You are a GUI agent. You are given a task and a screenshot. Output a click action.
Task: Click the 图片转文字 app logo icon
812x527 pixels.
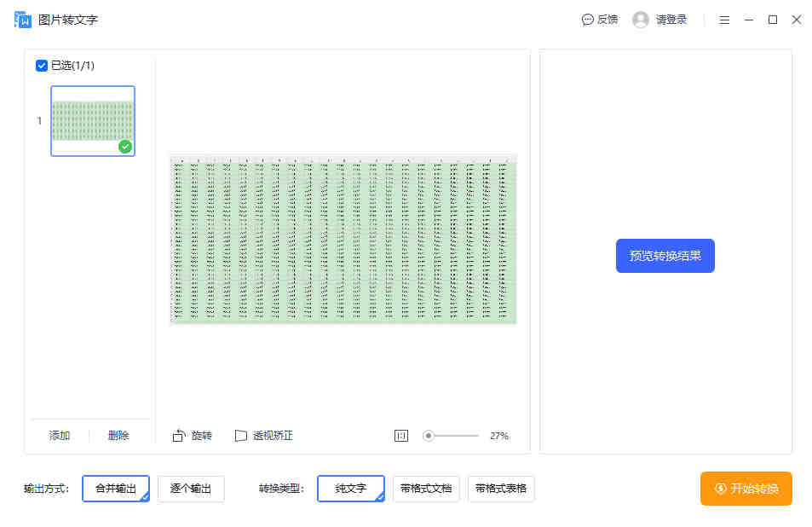22,20
